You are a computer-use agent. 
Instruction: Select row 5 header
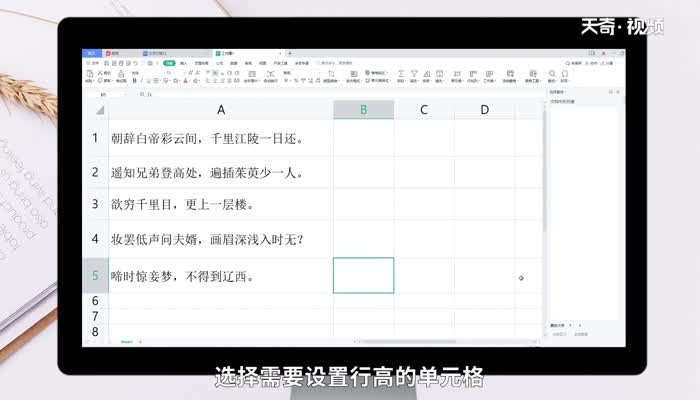[95, 275]
